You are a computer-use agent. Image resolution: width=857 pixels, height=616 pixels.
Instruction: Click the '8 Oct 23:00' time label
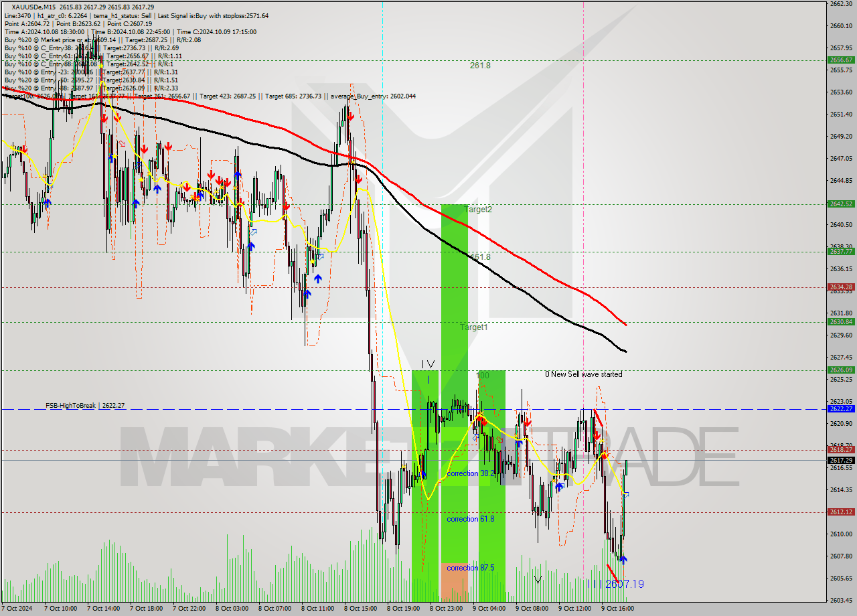click(448, 609)
